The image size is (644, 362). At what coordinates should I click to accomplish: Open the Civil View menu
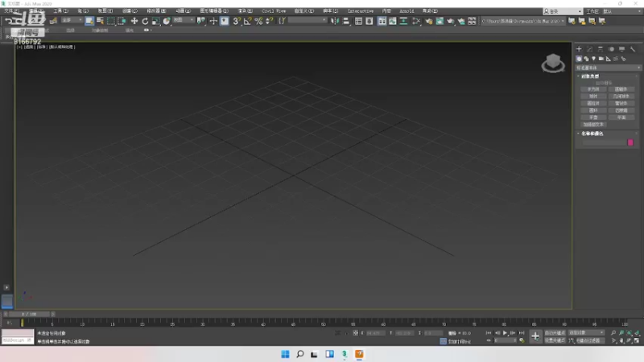(274, 11)
